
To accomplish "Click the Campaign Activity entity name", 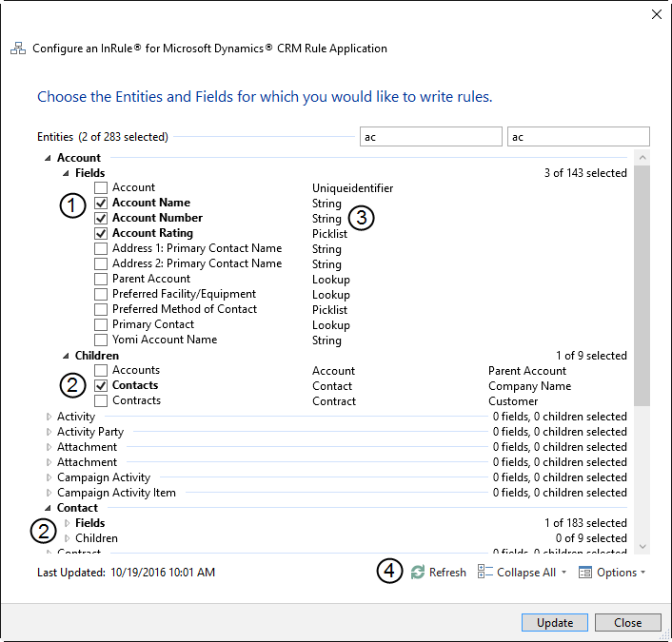I will 104,477.
